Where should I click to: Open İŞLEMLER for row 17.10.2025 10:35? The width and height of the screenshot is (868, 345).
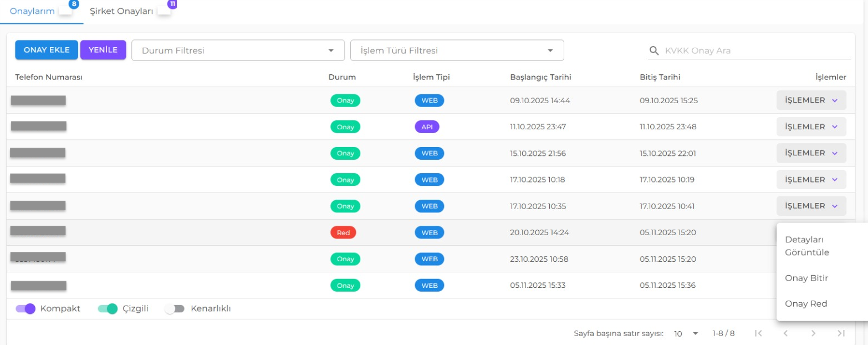click(x=811, y=206)
